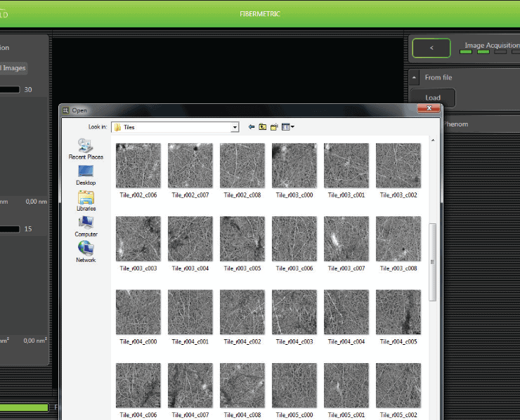Open Computer location in sidebar
The height and width of the screenshot is (420, 520).
tap(86, 226)
